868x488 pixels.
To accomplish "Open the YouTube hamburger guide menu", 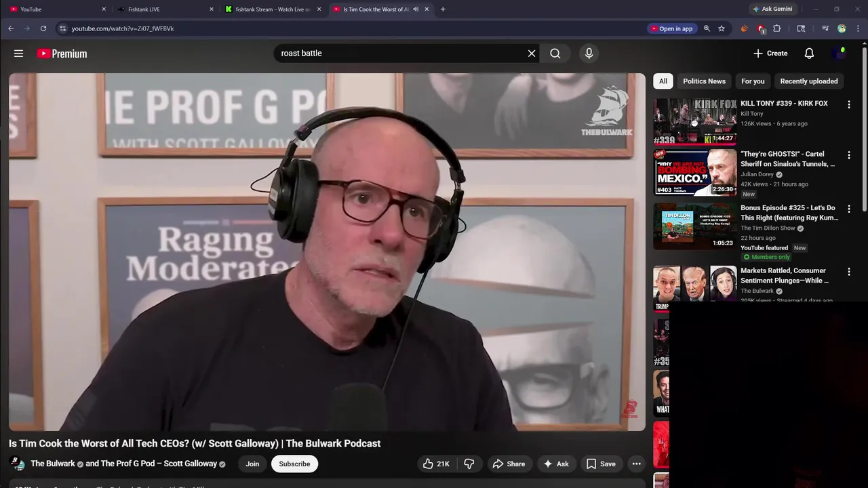I will click(18, 54).
